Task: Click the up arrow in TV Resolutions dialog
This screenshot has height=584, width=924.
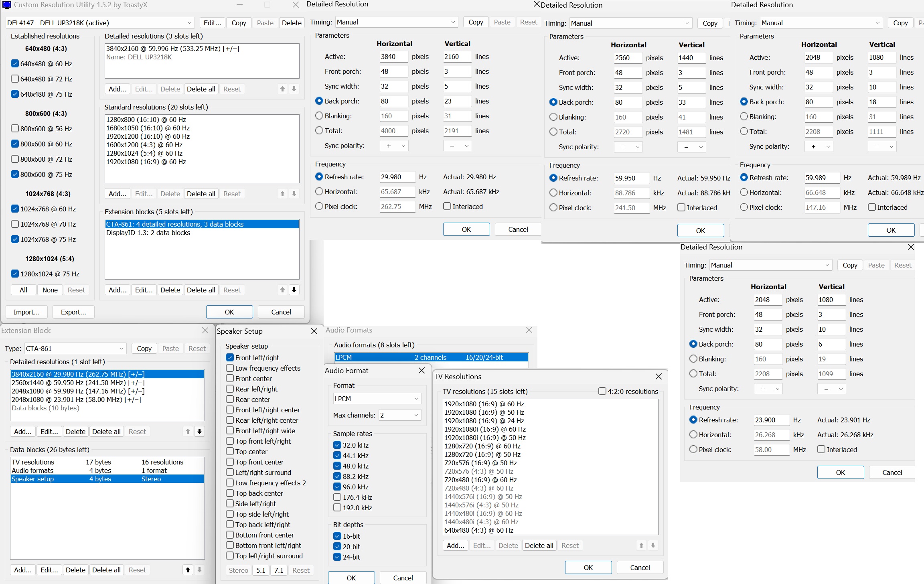Action: point(641,545)
